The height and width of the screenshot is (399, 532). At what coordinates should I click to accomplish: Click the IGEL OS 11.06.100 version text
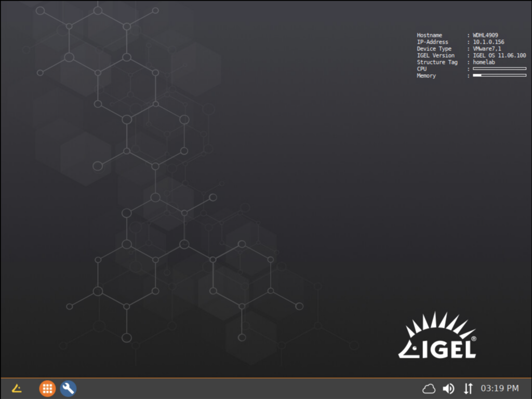pos(499,56)
